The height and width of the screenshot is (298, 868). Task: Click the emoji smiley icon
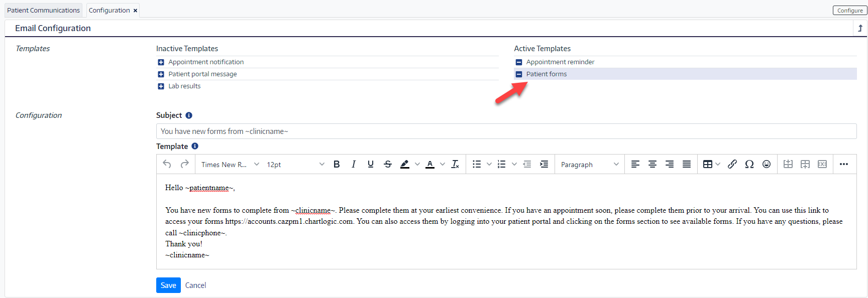tap(766, 164)
